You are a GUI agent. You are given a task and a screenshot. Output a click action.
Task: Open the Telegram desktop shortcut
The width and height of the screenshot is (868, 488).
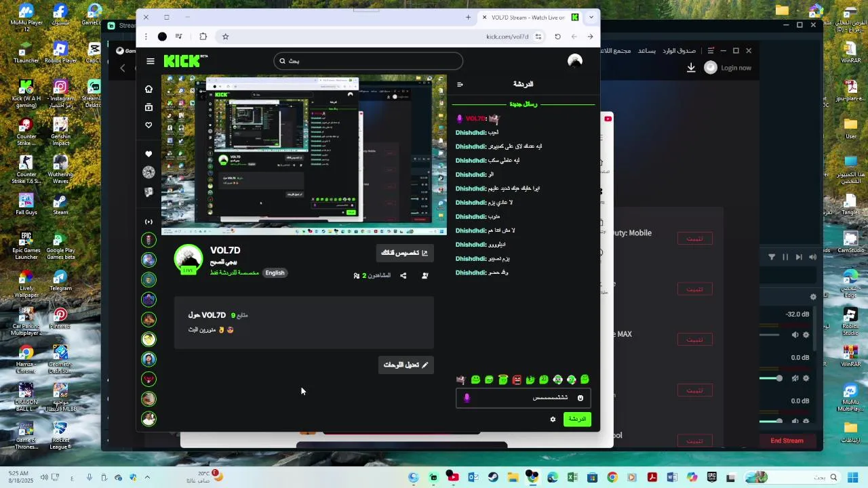[x=60, y=281]
